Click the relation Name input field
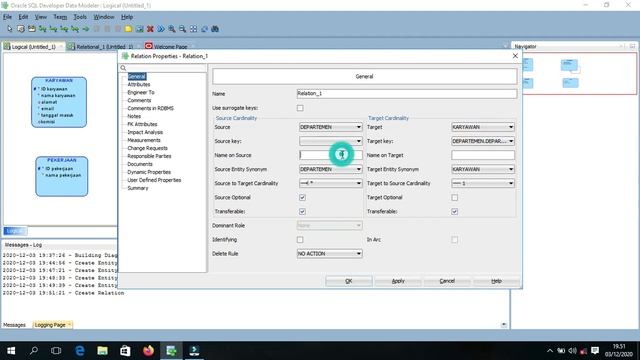 (407, 94)
